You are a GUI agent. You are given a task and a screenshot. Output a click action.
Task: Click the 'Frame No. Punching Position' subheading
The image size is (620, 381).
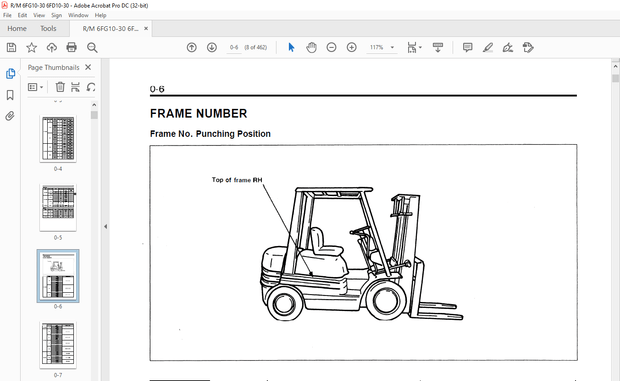point(210,134)
